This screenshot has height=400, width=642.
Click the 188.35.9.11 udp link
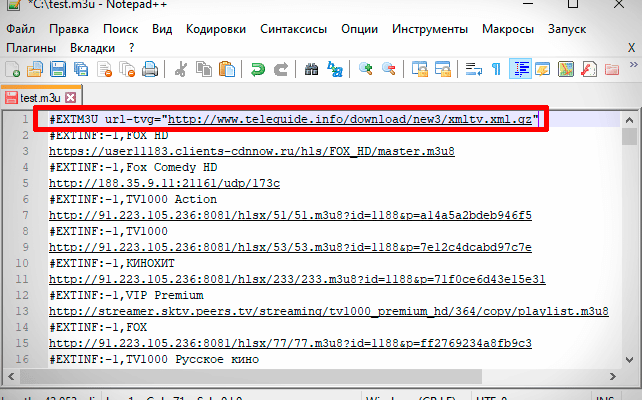tap(164, 183)
